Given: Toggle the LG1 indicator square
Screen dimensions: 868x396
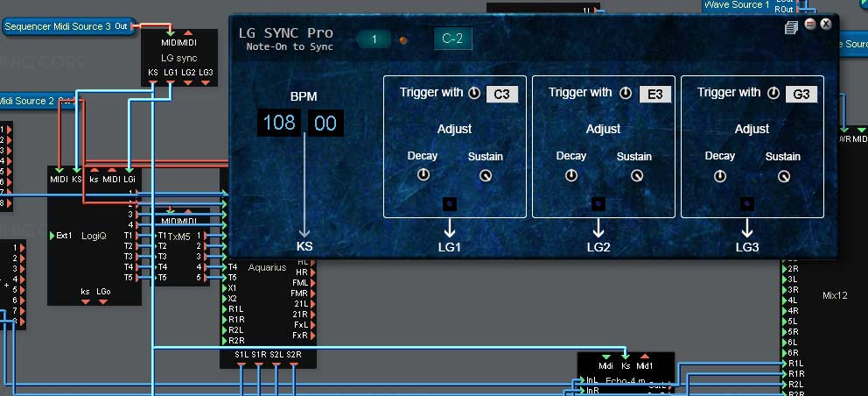Looking at the screenshot, I should click(x=450, y=204).
